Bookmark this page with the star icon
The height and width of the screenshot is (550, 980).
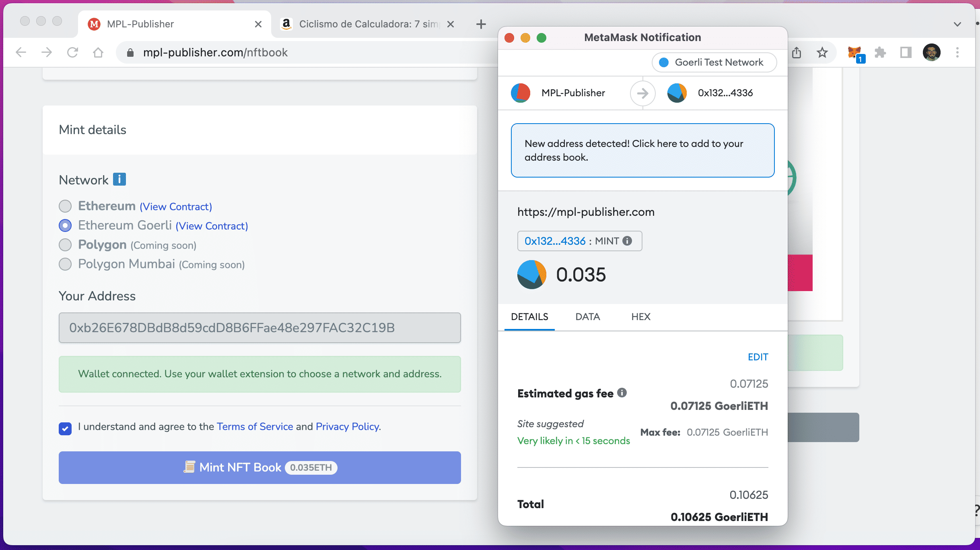(822, 52)
